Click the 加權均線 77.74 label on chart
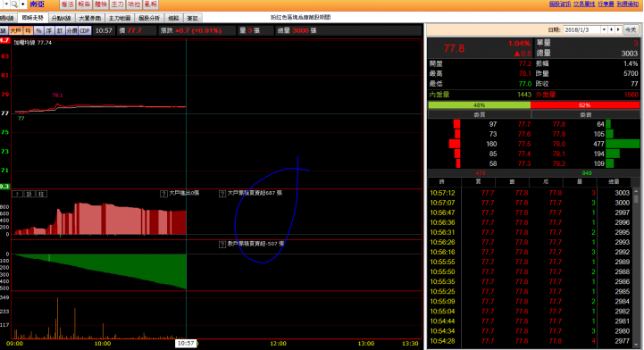The height and width of the screenshot is (350, 644). tap(32, 42)
